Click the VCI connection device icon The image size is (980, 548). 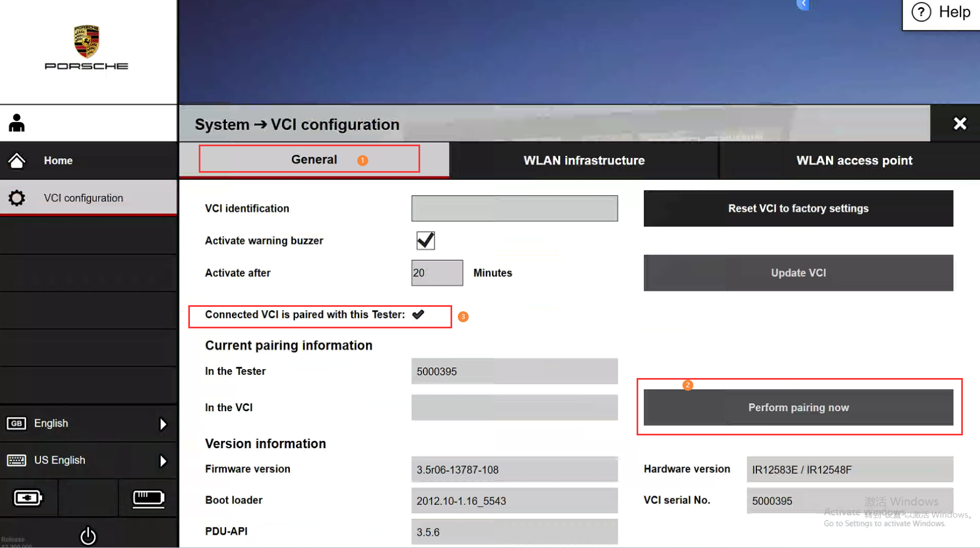(x=148, y=498)
